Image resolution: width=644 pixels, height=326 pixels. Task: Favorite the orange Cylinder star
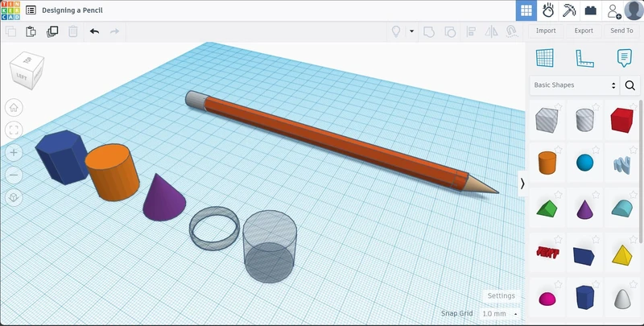558,150
